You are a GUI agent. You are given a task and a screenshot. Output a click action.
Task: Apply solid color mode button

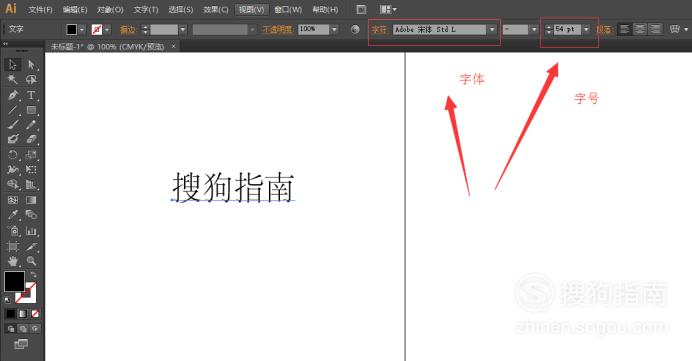[x=10, y=314]
